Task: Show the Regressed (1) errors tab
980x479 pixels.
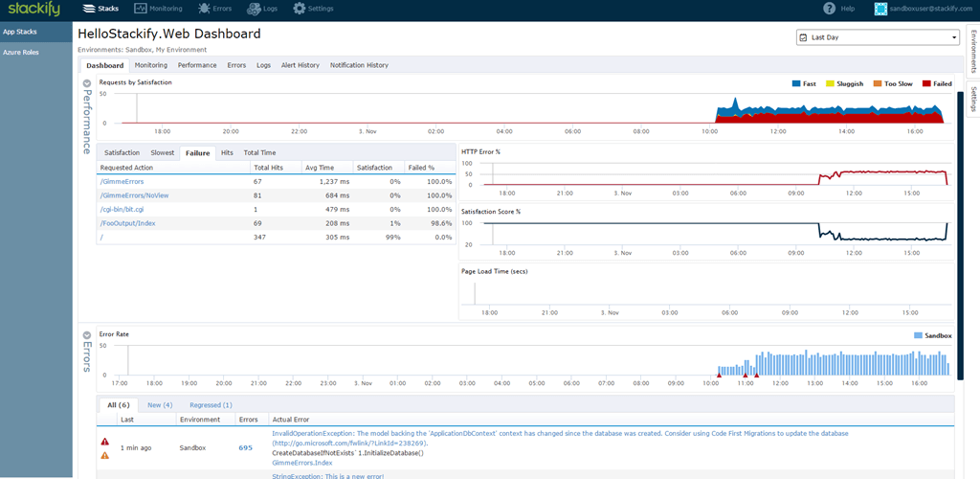Action: coord(211,405)
